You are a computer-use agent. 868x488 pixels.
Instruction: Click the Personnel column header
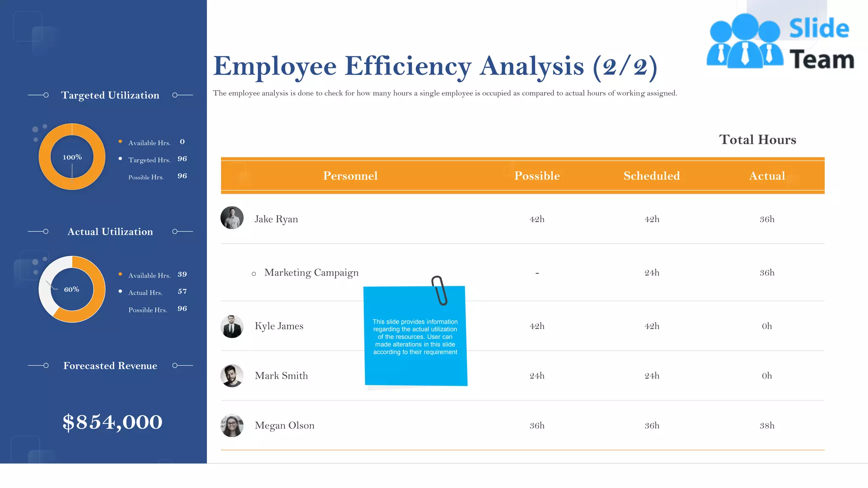coord(351,176)
